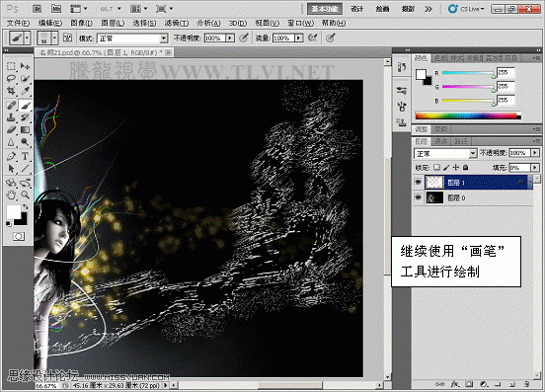Toggle tablet pressure for size
The image size is (545, 392).
[331, 38]
